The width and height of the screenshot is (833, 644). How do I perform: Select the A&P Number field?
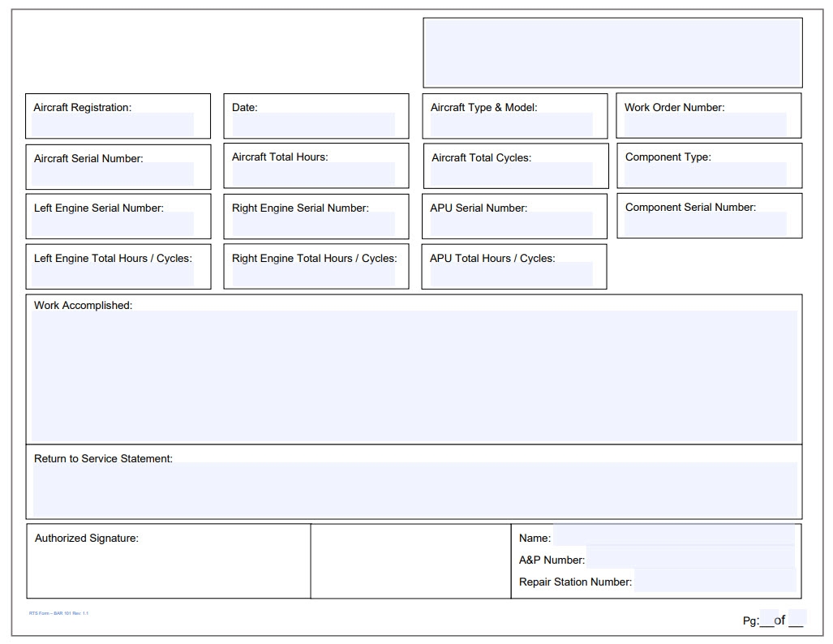click(x=690, y=558)
